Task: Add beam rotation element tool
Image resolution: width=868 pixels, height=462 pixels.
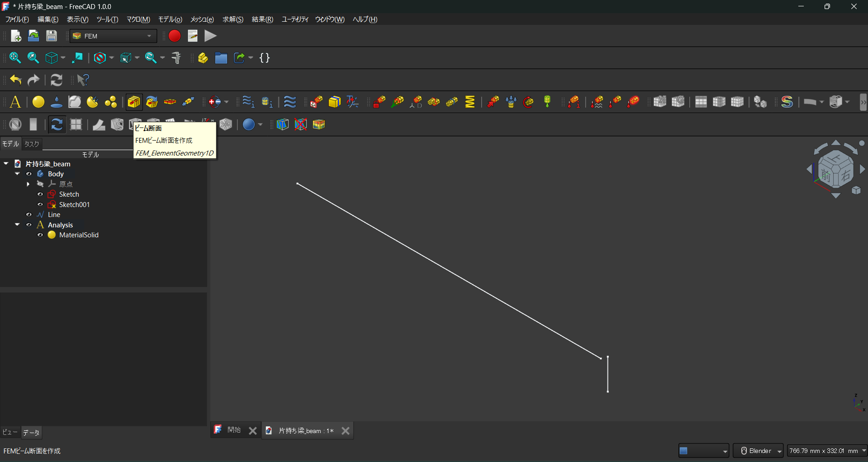Action: pyautogui.click(x=152, y=102)
